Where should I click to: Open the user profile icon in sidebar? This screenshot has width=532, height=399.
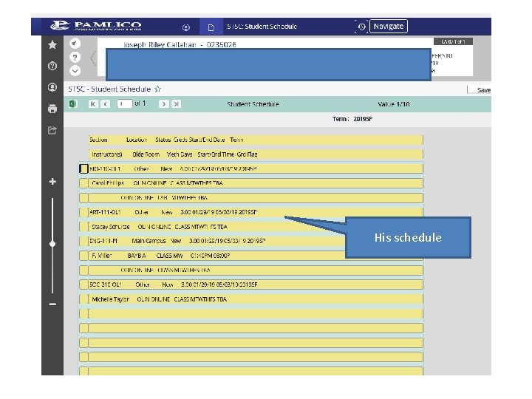click(x=52, y=87)
